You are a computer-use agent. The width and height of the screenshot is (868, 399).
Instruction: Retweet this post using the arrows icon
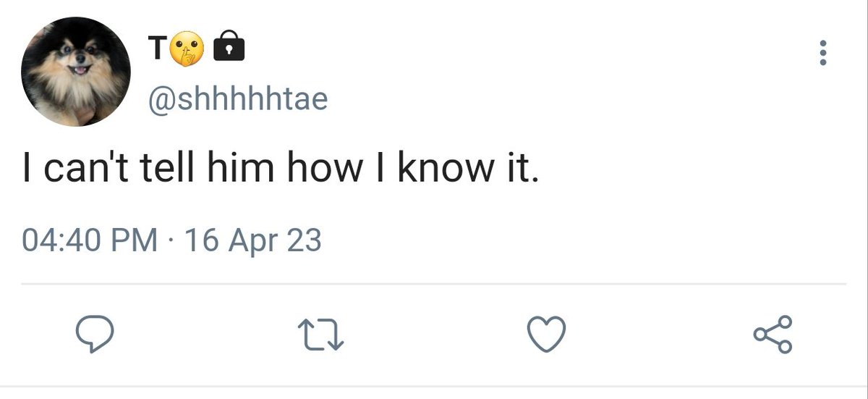pos(321,335)
